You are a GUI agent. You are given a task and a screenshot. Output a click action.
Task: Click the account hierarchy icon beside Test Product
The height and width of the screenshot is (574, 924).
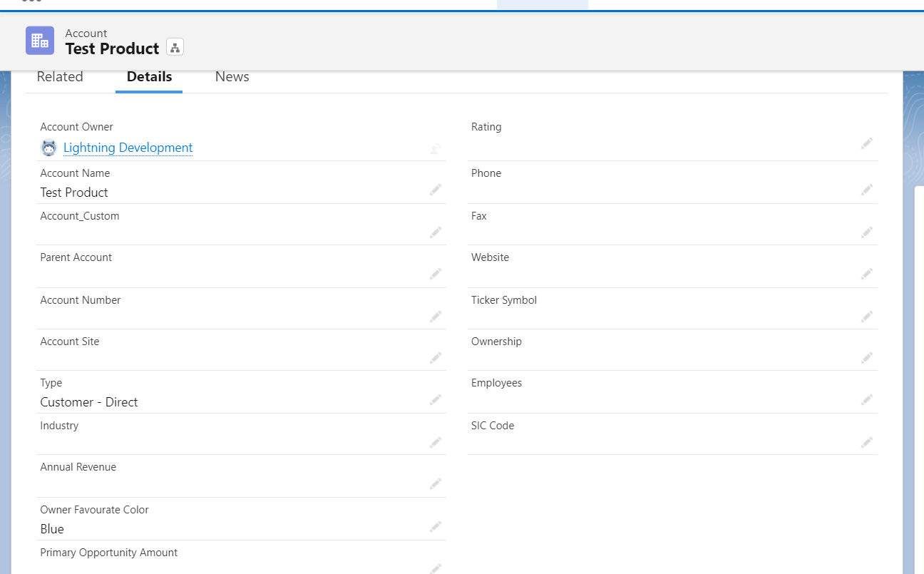coord(175,48)
